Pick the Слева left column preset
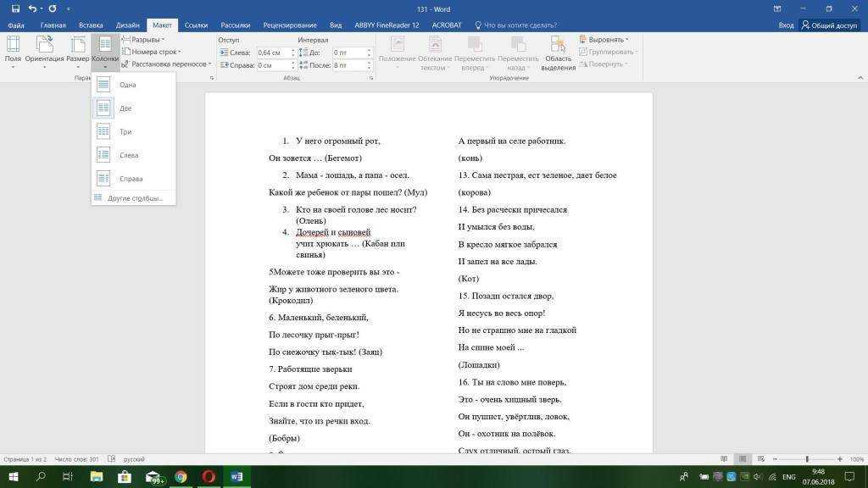The height and width of the screenshot is (488, 868). click(x=129, y=156)
